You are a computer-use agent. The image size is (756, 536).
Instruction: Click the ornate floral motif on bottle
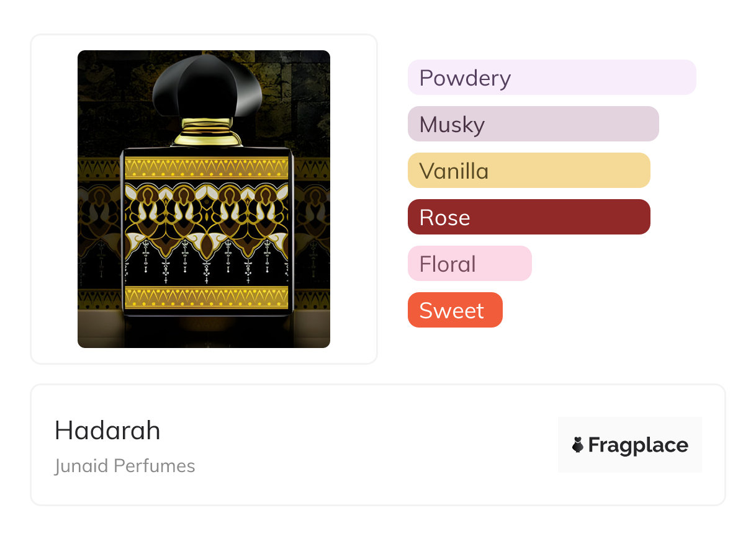[x=207, y=214]
